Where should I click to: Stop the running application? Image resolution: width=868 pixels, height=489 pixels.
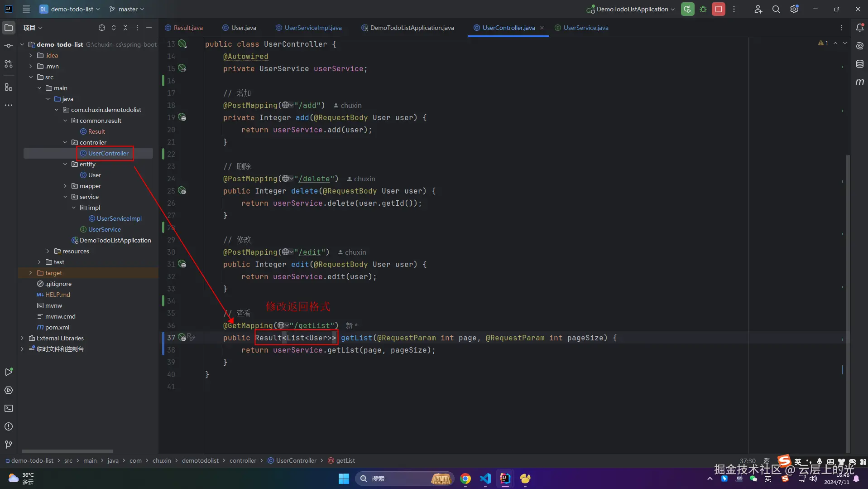click(x=719, y=9)
